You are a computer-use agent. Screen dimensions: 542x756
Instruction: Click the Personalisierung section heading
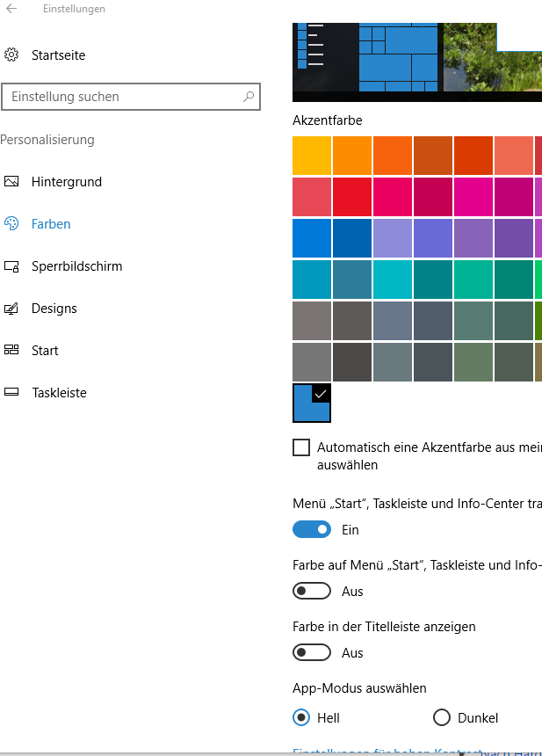tap(47, 140)
